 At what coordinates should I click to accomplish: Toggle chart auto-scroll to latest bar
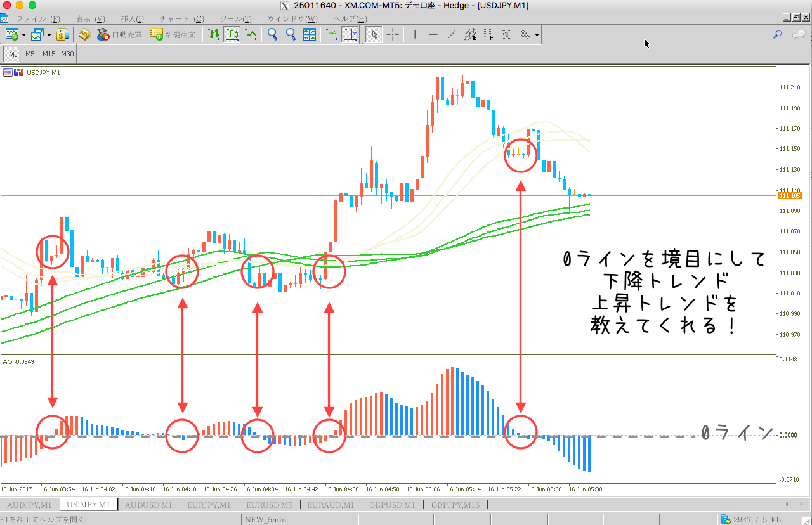pyautogui.click(x=332, y=35)
